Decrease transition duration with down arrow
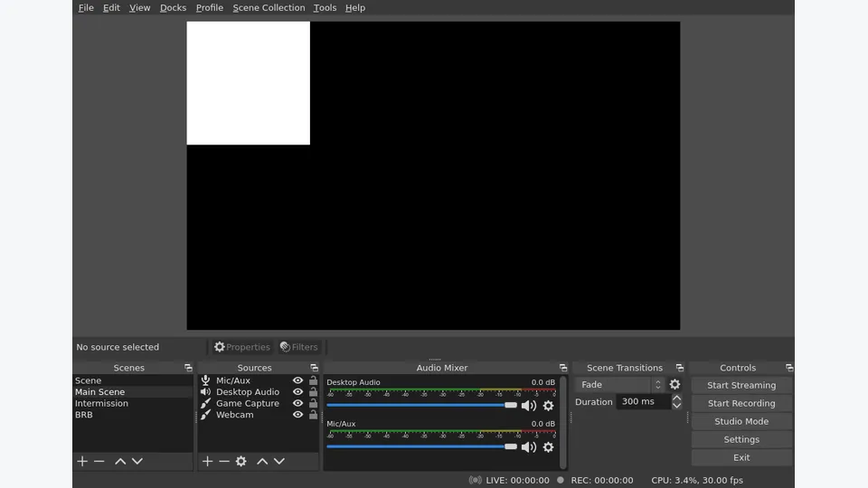Image resolution: width=868 pixels, height=488 pixels. pos(676,406)
